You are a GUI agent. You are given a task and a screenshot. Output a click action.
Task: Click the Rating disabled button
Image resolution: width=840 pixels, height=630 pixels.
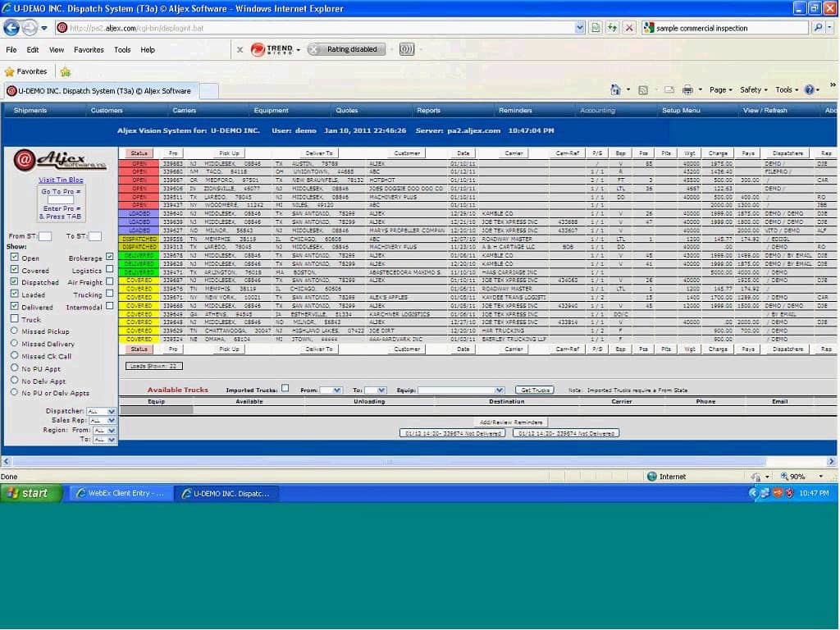point(347,49)
